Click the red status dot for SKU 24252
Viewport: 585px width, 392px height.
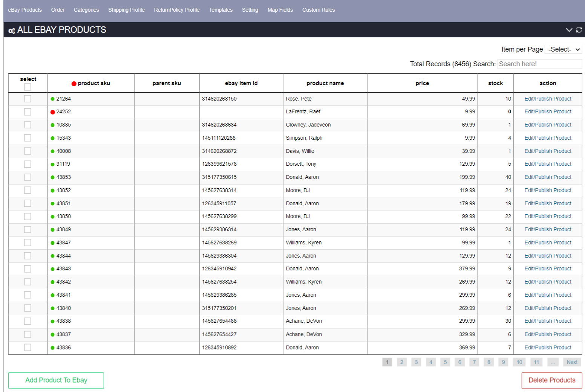[x=53, y=112]
